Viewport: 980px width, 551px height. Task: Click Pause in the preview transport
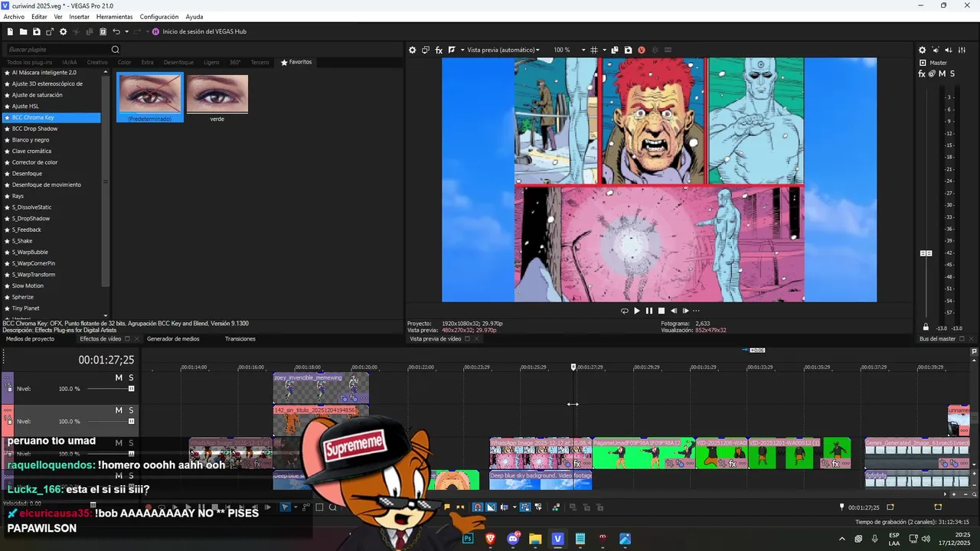649,311
